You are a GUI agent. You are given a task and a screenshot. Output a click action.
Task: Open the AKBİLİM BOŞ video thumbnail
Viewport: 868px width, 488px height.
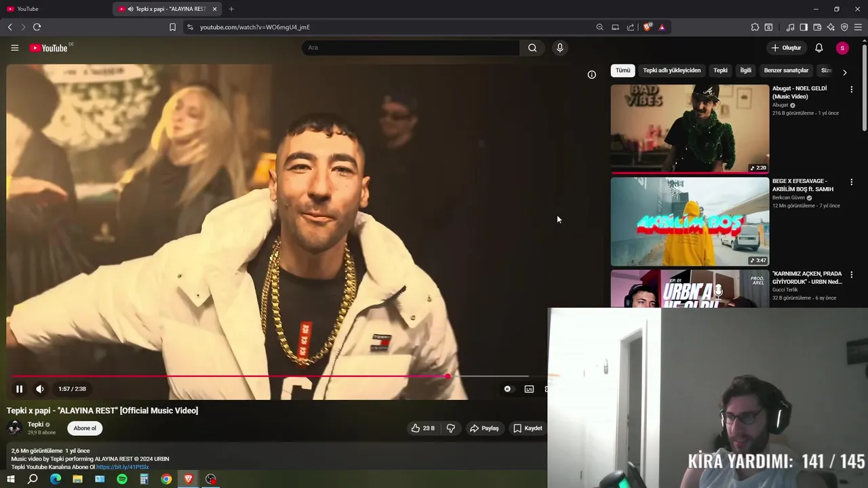[x=690, y=222]
